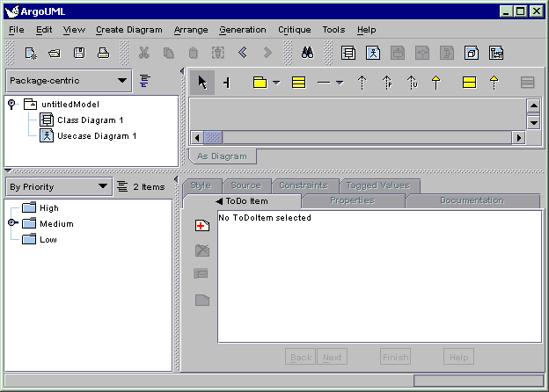The image size is (549, 392).
Task: Open the Generation menu
Action: point(243,30)
